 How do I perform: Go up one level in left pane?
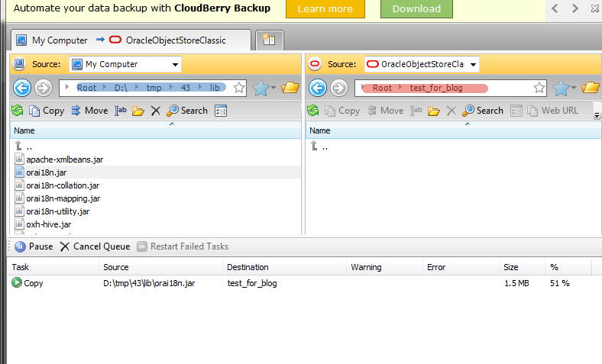coord(24,147)
